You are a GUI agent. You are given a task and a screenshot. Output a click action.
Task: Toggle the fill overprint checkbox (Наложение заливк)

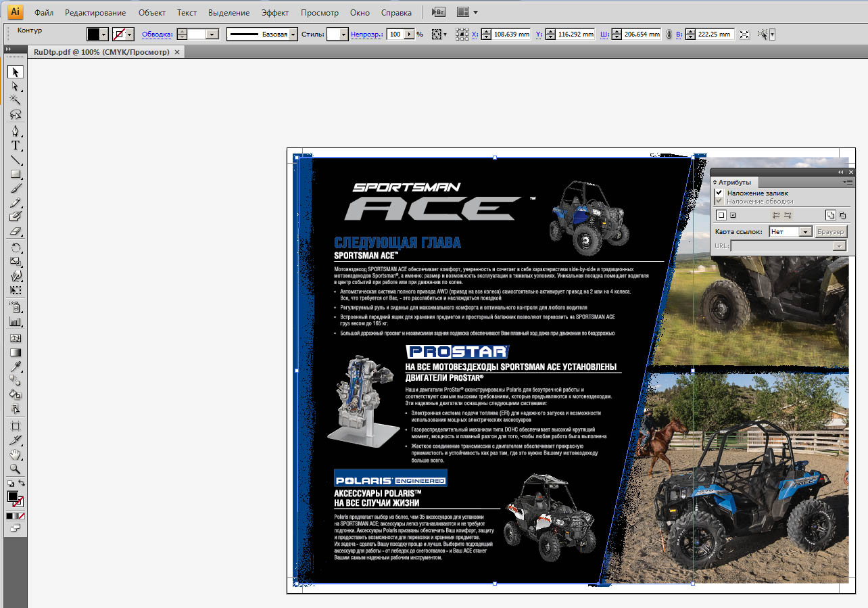719,193
